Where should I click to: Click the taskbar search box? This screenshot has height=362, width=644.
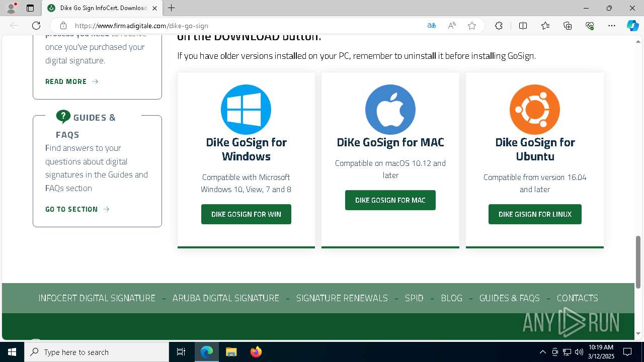point(97,352)
